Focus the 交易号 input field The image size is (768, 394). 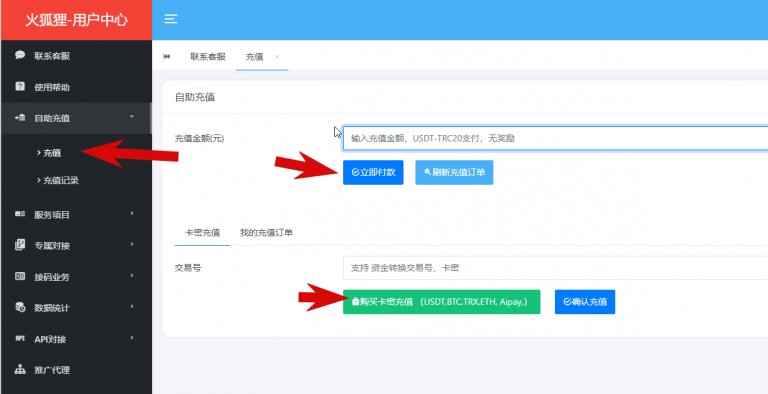555,268
